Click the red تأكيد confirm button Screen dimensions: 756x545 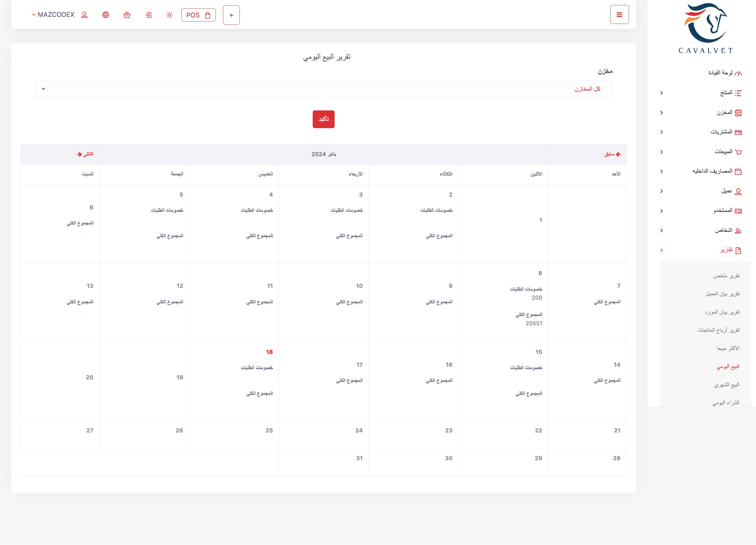[x=323, y=119]
